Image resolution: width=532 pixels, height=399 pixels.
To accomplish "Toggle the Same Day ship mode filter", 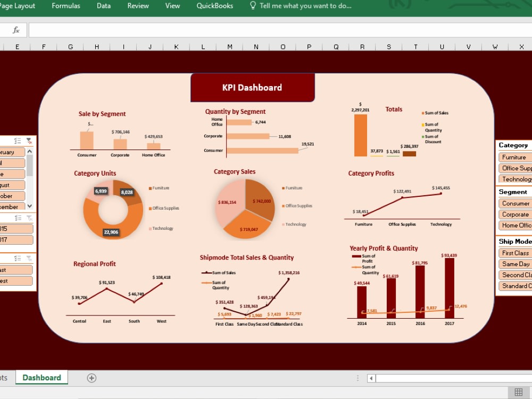I will [x=514, y=264].
